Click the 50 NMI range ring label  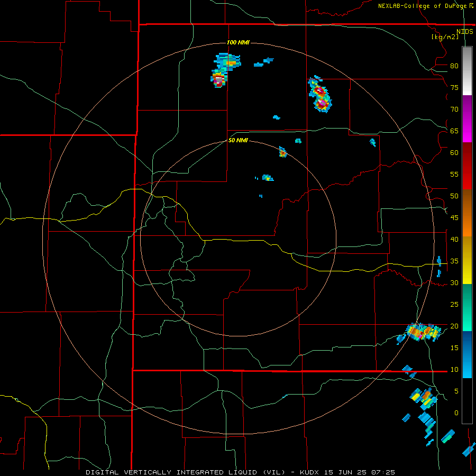237,140
